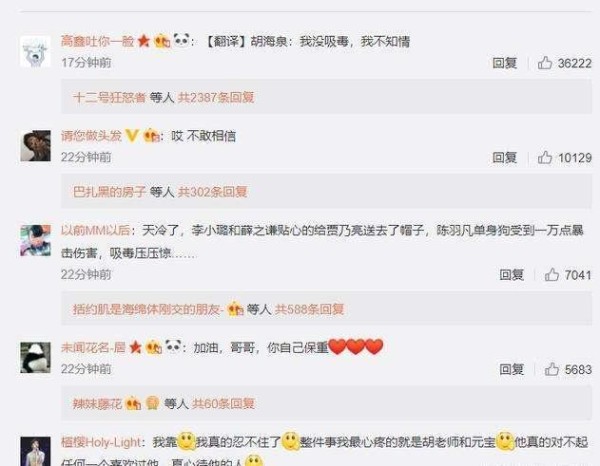This screenshot has width=600, height=466.
Task: Expand the 共2387条回复 reply thread
Action: [216, 98]
